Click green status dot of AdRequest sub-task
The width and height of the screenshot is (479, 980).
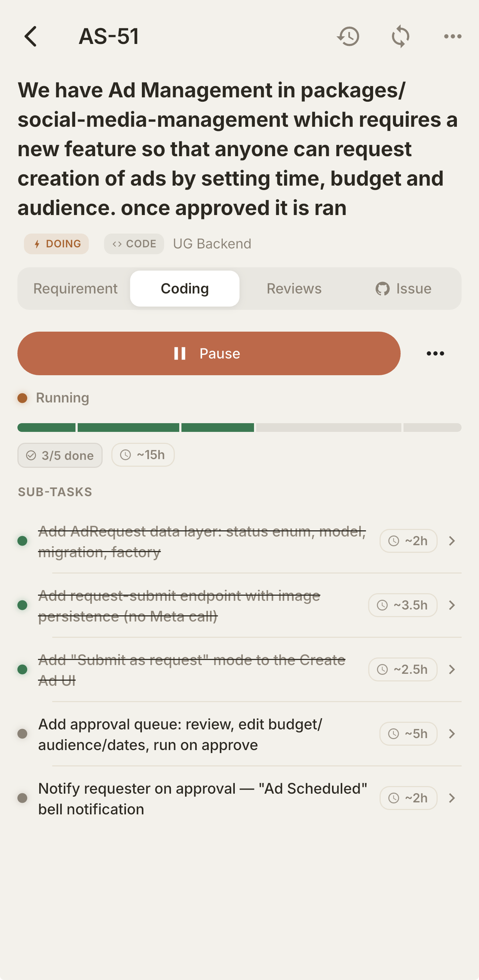22,541
